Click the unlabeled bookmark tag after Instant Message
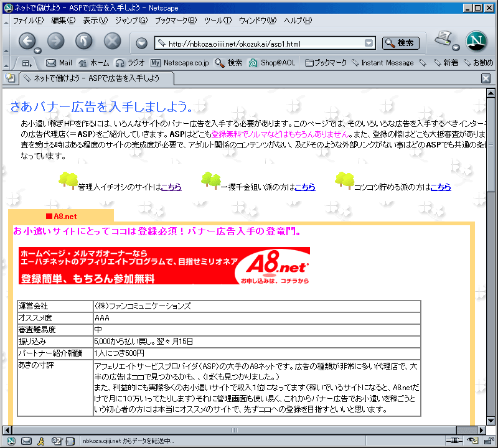Image resolution: width=498 pixels, height=448 pixels. click(423, 63)
